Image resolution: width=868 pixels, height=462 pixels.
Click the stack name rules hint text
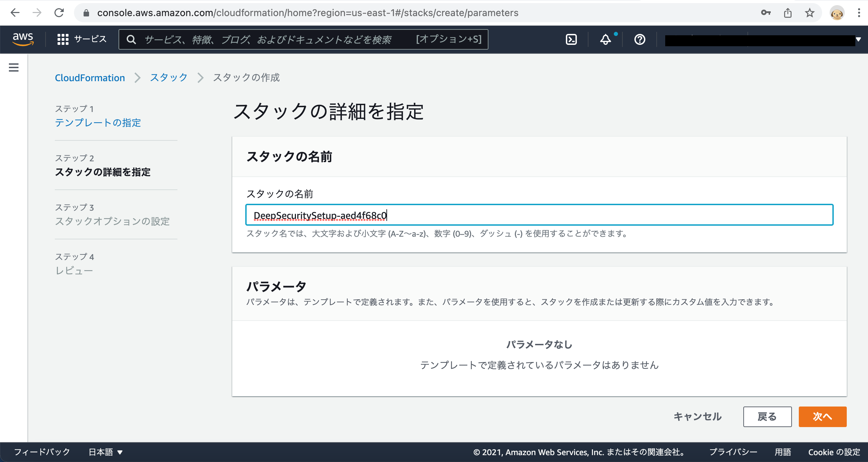437,234
